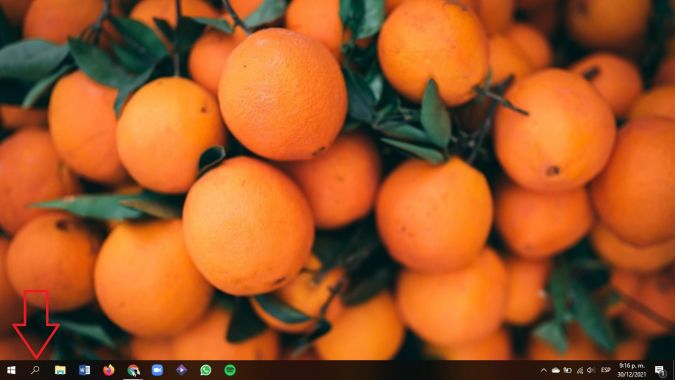Launch WhatsApp from the taskbar
The width and height of the screenshot is (675, 380).
(206, 370)
